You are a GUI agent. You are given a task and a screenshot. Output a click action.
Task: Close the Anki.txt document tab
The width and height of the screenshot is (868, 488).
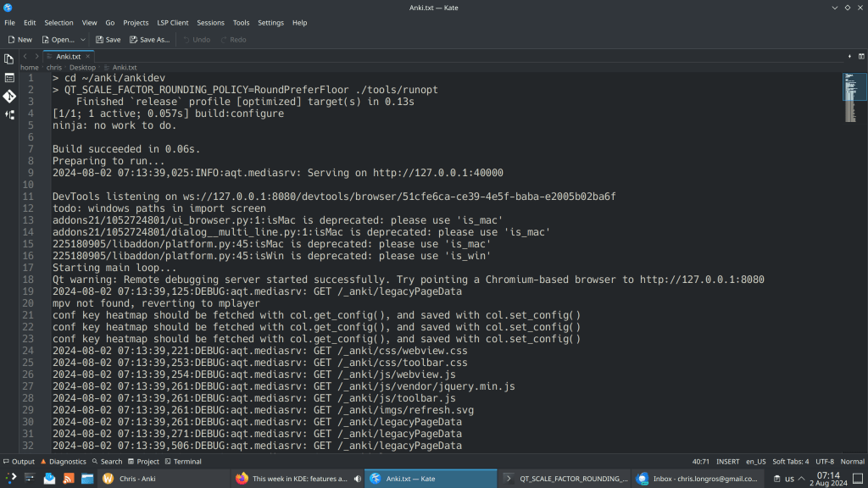tap(88, 57)
